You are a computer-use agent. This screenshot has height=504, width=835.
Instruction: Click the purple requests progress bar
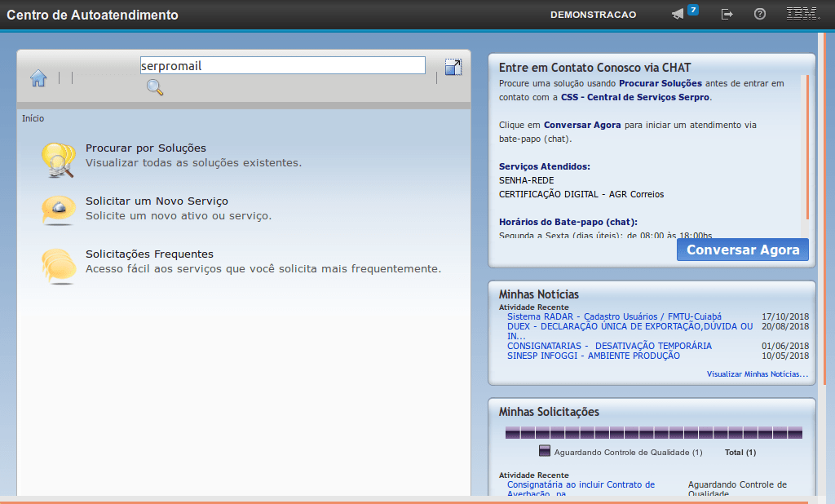click(x=653, y=432)
